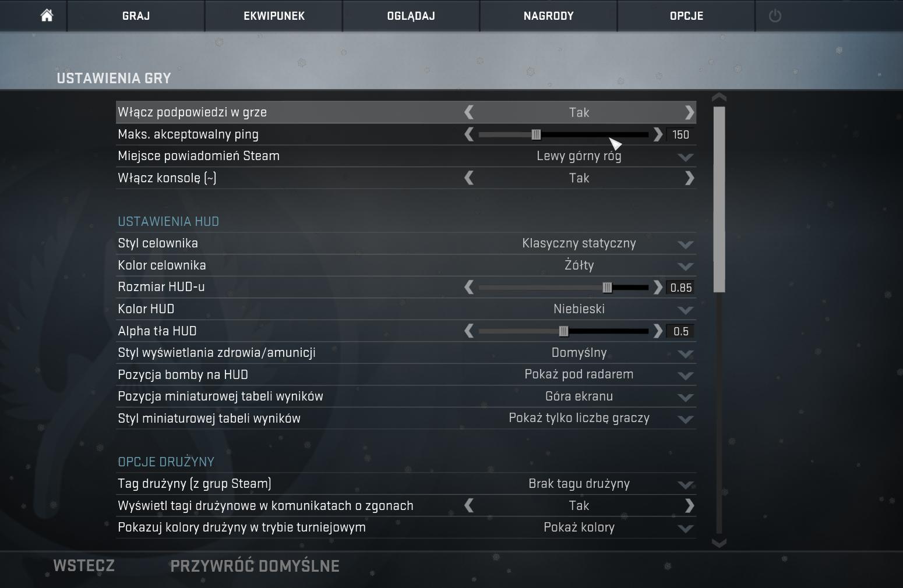903x588 pixels.
Task: Click left arrow for Włącz konsolę
Action: coord(469,178)
